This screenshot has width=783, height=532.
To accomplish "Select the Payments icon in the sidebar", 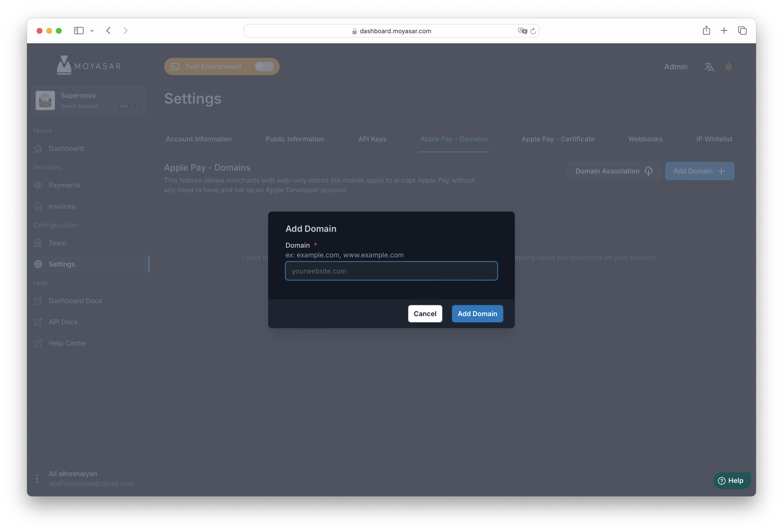I will [x=38, y=185].
